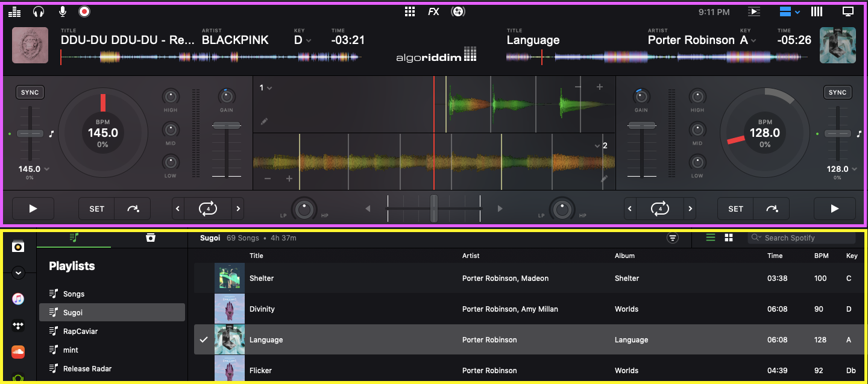Image resolution: width=868 pixels, height=384 pixels.
Task: Start recording with the record icon
Action: 84,11
